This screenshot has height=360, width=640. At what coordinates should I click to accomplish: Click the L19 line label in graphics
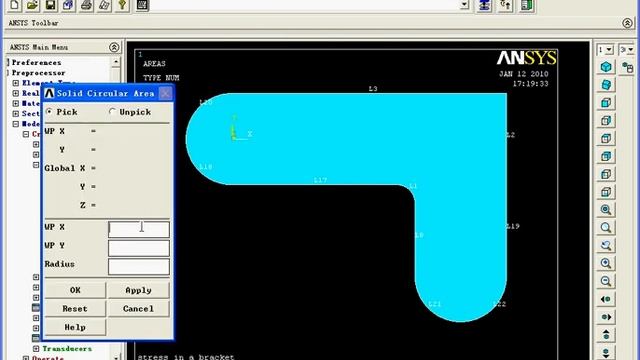click(513, 226)
